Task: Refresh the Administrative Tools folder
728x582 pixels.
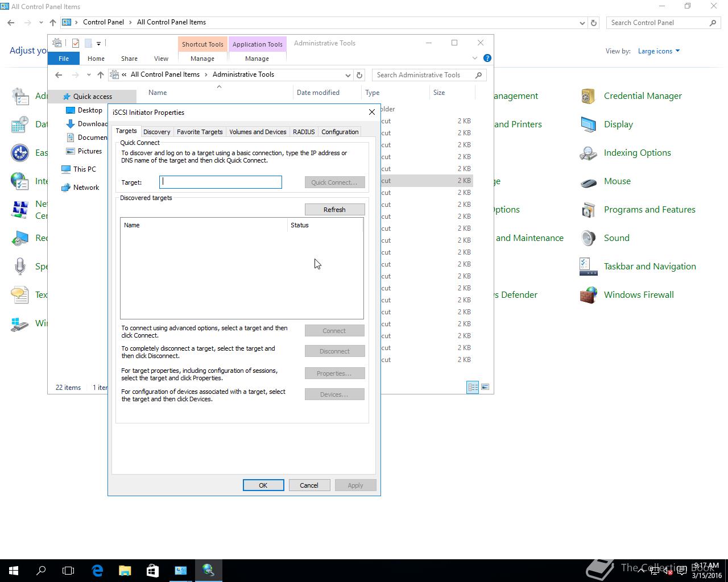Action: [359, 75]
